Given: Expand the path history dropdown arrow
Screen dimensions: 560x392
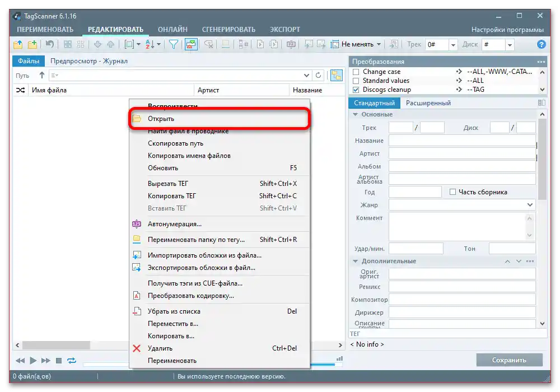Looking at the screenshot, I should coord(306,76).
